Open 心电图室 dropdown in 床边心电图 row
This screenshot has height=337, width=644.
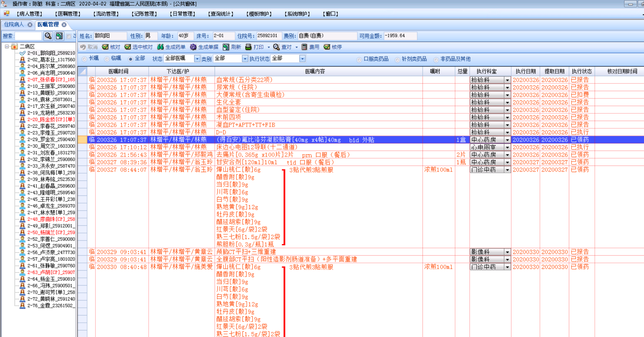click(507, 148)
